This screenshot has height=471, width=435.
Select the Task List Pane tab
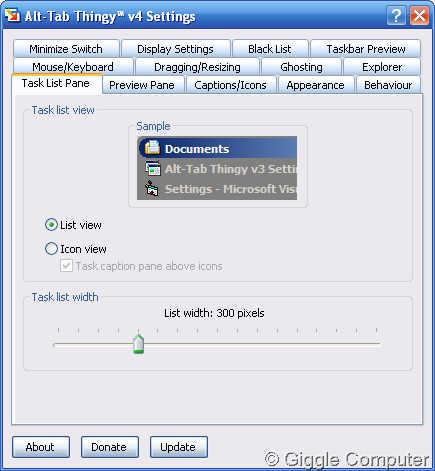56,83
